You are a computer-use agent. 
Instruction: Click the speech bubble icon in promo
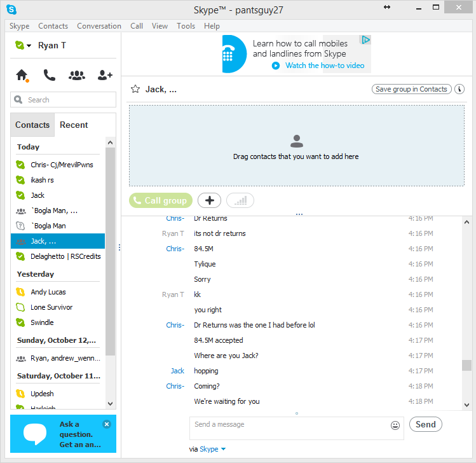click(x=35, y=434)
